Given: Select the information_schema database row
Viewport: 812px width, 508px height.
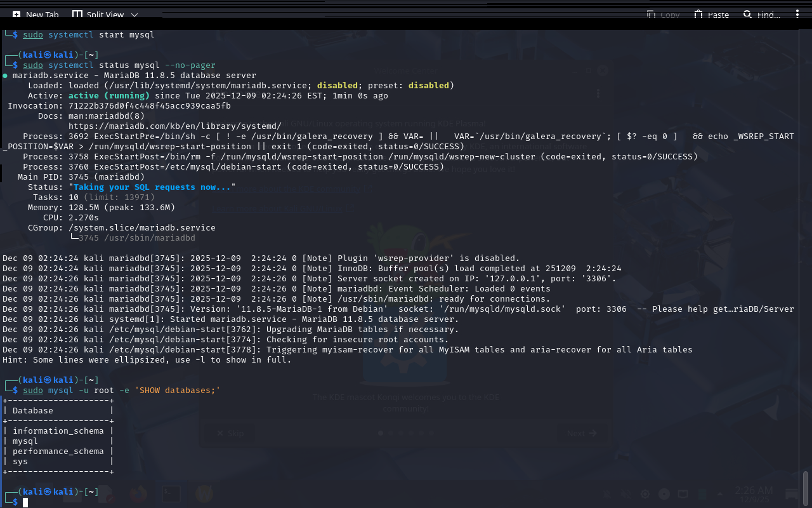Looking at the screenshot, I should 58,431.
